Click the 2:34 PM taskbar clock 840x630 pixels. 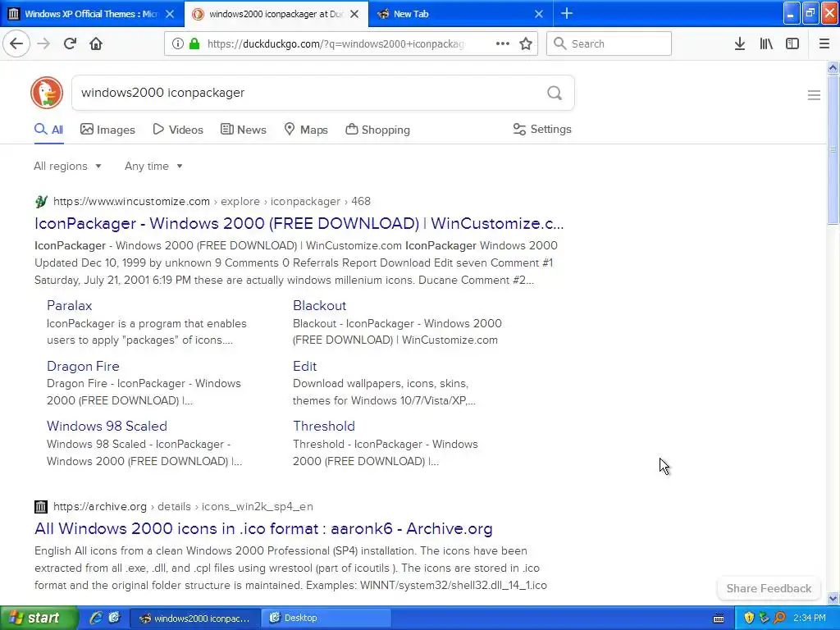click(x=810, y=618)
